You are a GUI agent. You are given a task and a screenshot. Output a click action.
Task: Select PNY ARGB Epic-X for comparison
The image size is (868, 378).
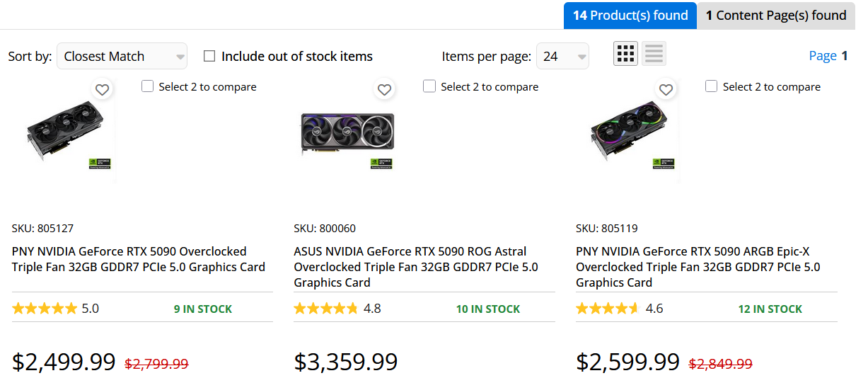click(x=711, y=86)
